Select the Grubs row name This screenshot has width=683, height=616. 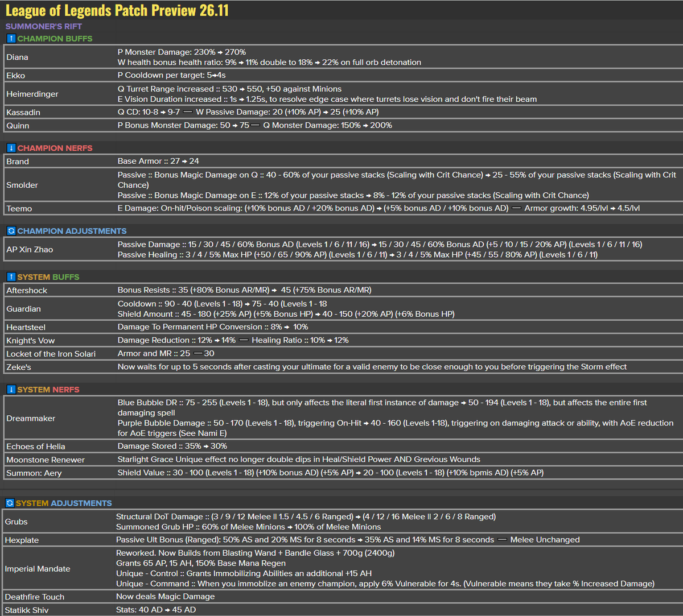(x=17, y=522)
